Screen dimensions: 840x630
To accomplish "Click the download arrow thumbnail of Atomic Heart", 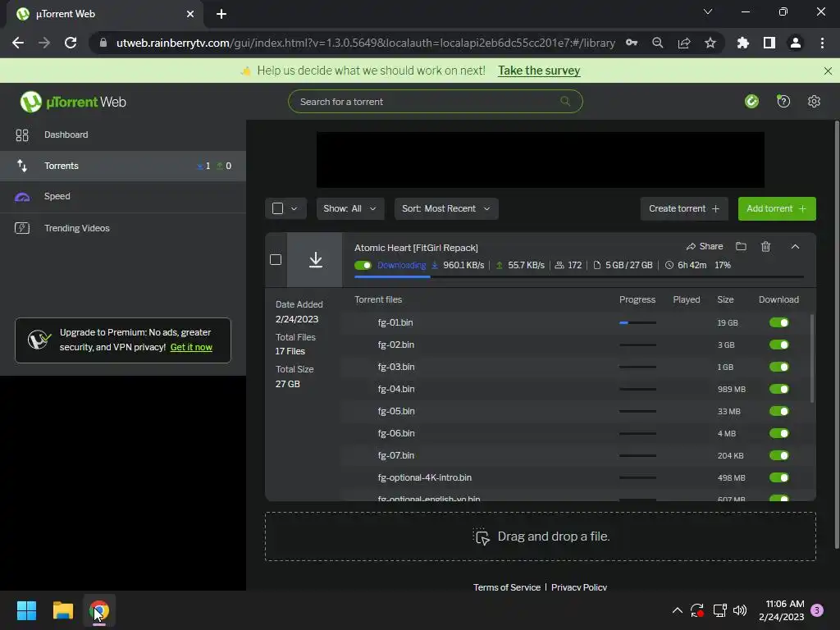I will tap(316, 260).
